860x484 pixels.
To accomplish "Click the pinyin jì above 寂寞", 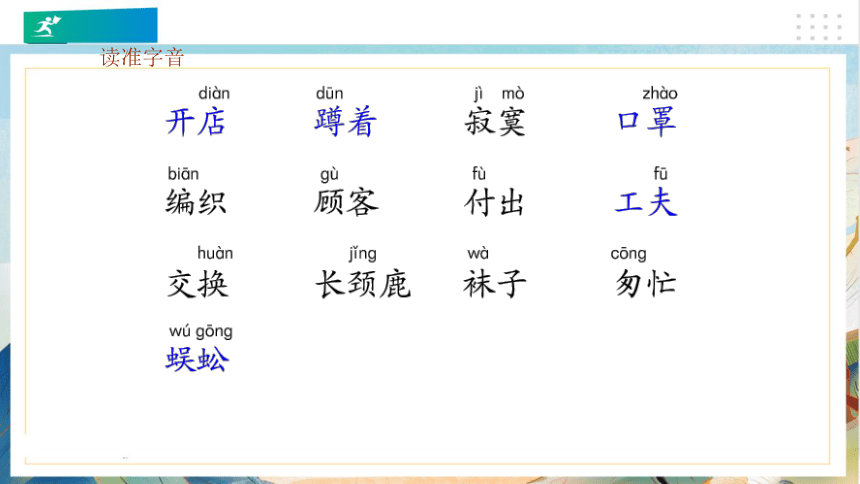I will [x=478, y=94].
